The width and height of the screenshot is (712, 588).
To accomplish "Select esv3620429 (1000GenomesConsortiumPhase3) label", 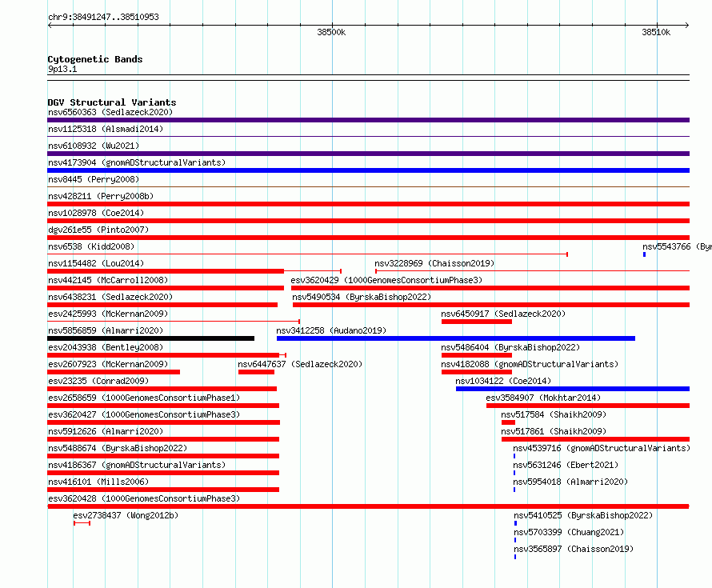I will [386, 280].
